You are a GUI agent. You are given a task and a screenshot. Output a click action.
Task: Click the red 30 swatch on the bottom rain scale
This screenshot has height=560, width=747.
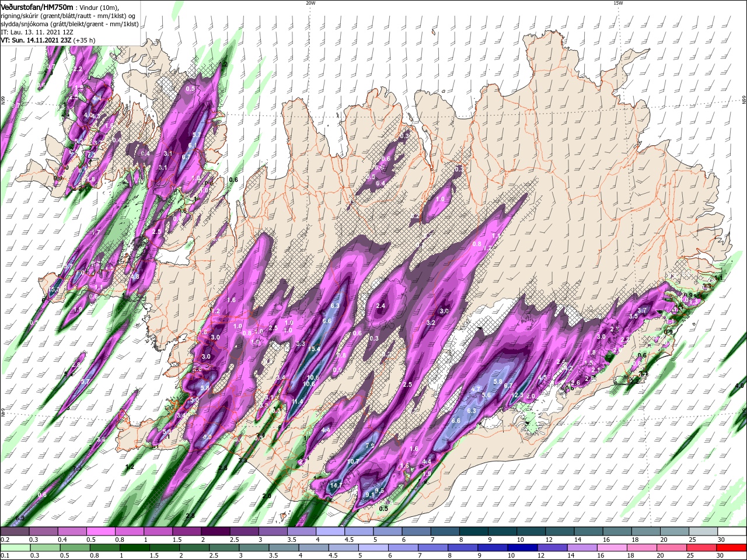click(x=732, y=548)
